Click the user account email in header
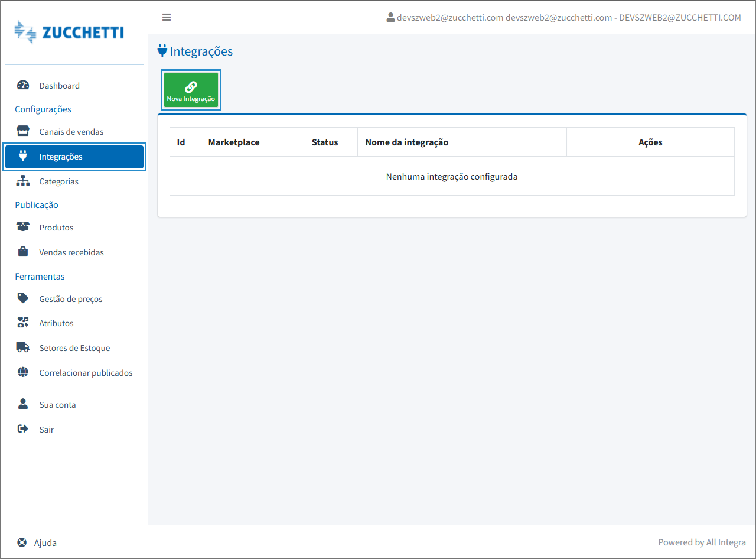 [563, 18]
